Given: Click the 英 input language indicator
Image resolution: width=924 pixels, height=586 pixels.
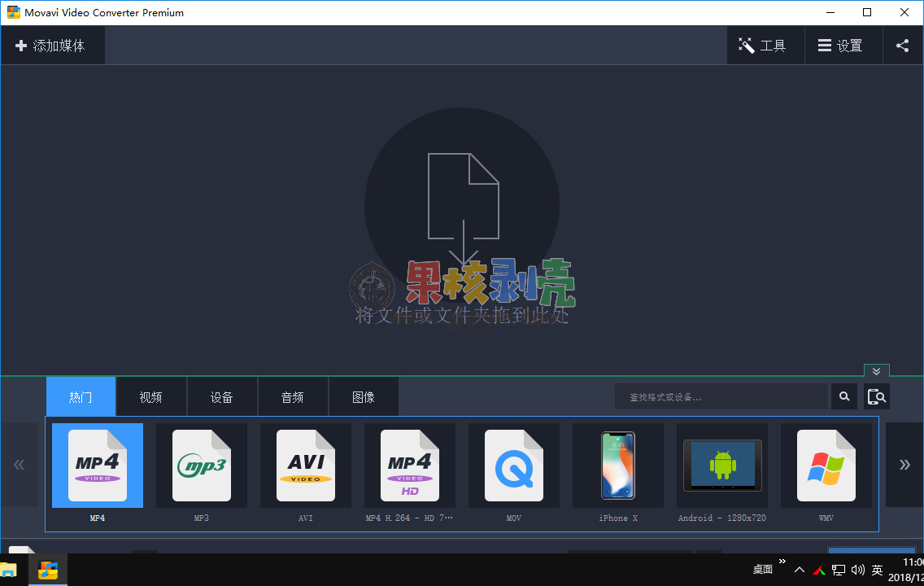Looking at the screenshot, I should coord(878,570).
